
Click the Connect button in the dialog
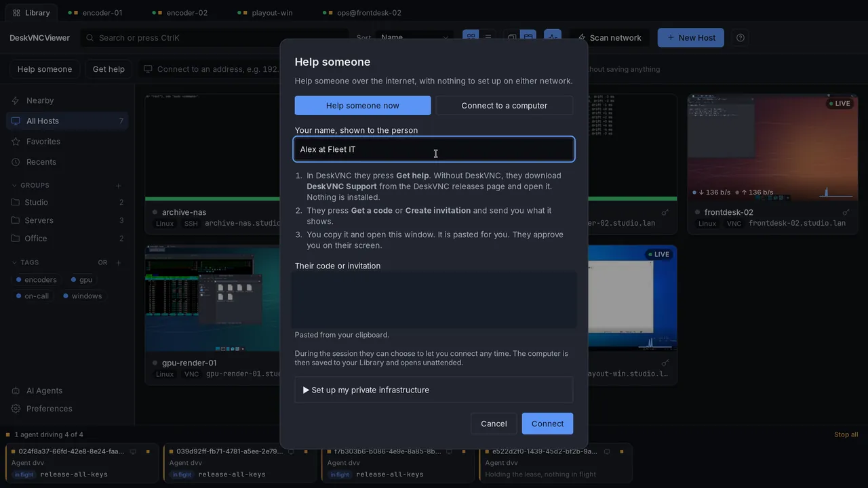pyautogui.click(x=547, y=424)
